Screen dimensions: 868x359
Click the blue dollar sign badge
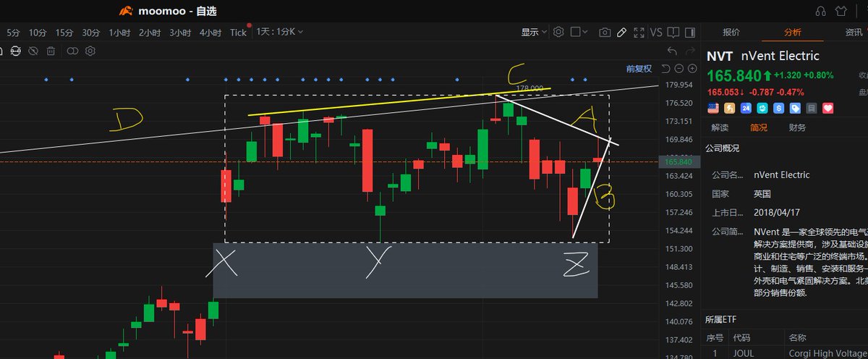[778, 108]
